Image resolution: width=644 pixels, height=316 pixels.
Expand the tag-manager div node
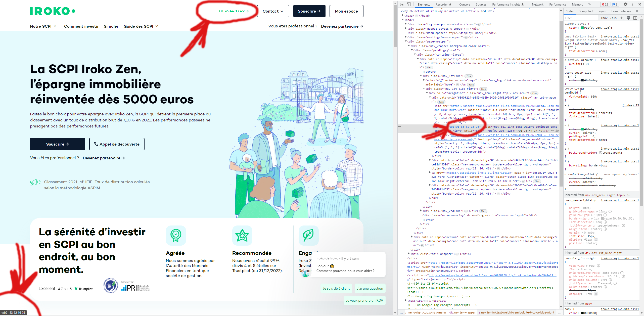pyautogui.click(x=406, y=24)
